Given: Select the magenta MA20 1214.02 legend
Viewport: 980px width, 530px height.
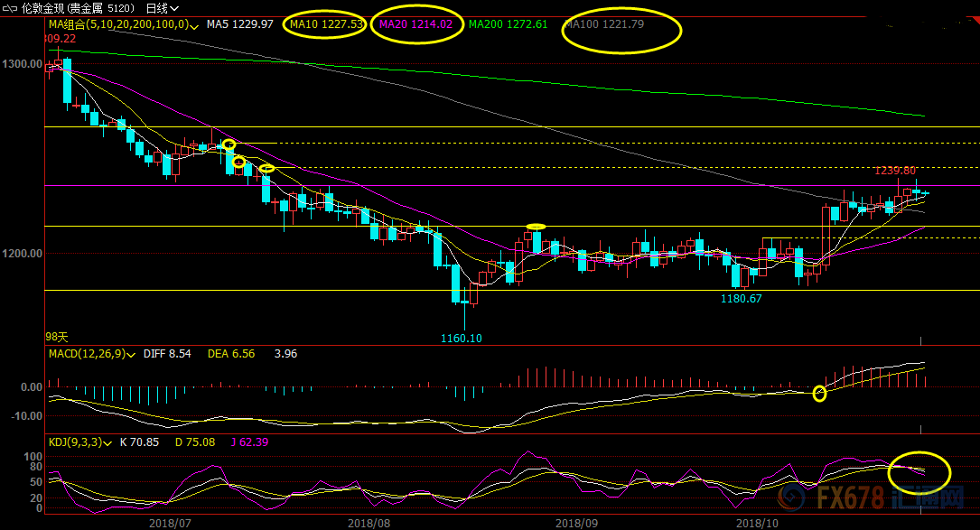Looking at the screenshot, I should point(415,24).
